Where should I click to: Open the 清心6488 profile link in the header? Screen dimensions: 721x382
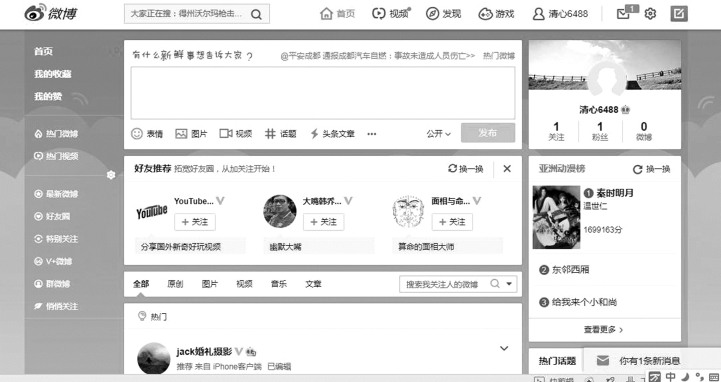point(560,14)
